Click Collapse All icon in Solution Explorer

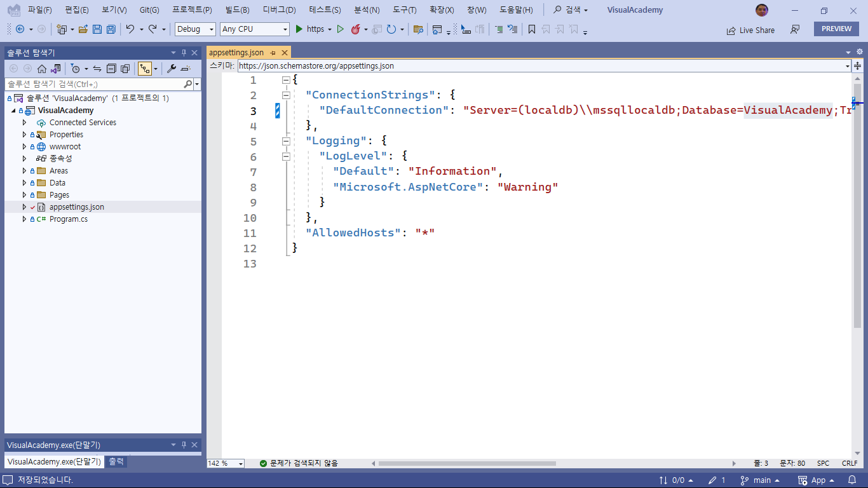point(111,69)
